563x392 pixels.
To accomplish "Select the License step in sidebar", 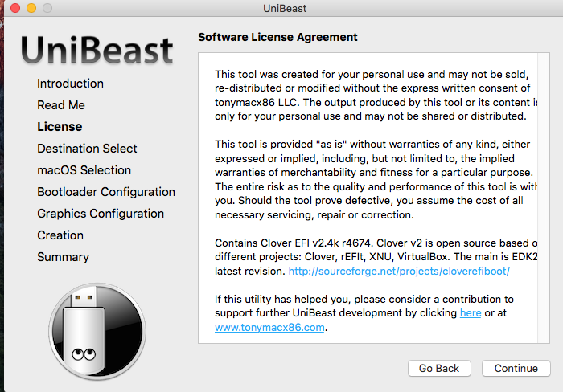I will coord(60,127).
